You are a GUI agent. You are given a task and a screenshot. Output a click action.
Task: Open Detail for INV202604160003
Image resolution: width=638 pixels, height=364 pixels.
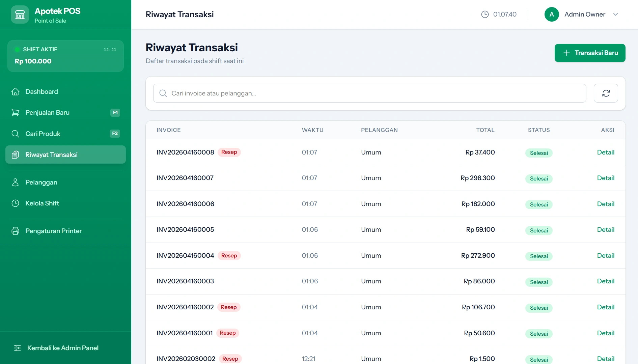(x=606, y=281)
